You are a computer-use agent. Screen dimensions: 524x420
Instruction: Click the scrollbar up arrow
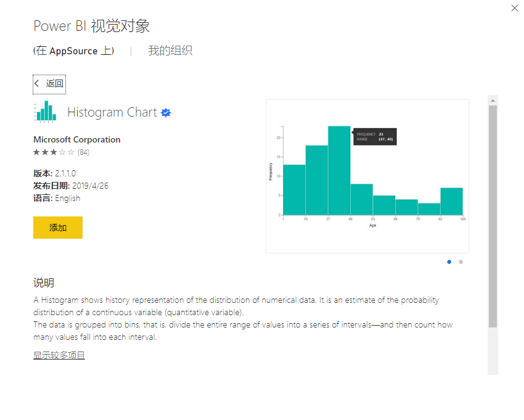[x=493, y=100]
